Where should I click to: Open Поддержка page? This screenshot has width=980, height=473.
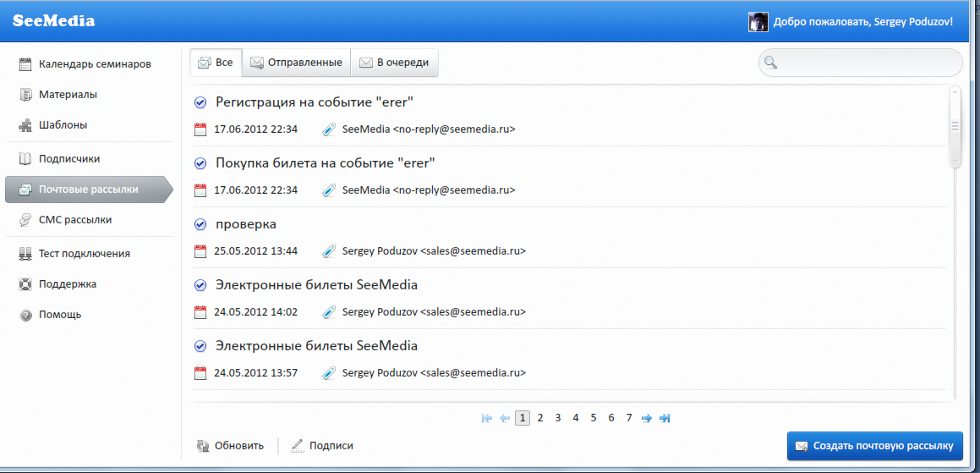pyautogui.click(x=57, y=283)
